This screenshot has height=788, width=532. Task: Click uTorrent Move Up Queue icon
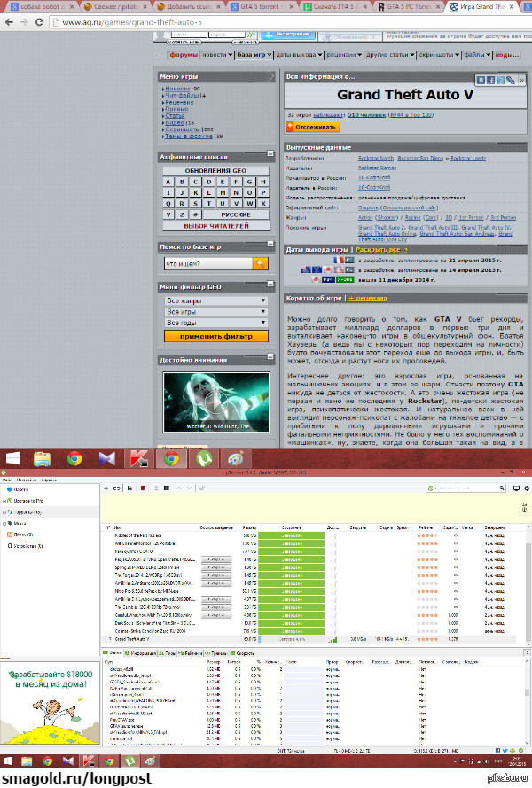tap(179, 488)
